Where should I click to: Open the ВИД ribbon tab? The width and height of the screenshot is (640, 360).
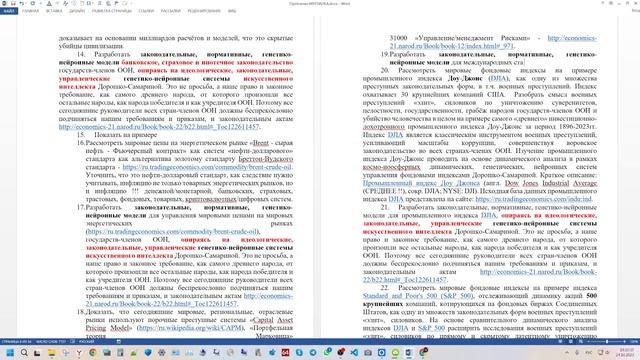(232, 11)
